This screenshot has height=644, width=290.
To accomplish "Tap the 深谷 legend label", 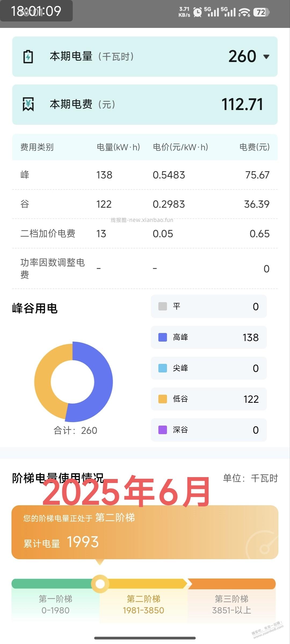I will pyautogui.click(x=180, y=430).
